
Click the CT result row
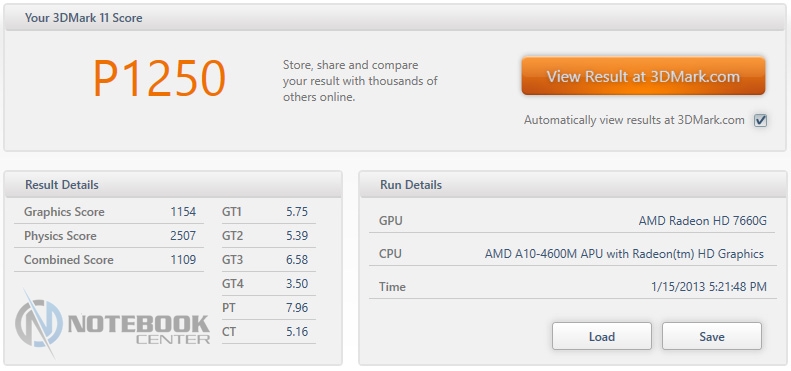tap(268, 332)
